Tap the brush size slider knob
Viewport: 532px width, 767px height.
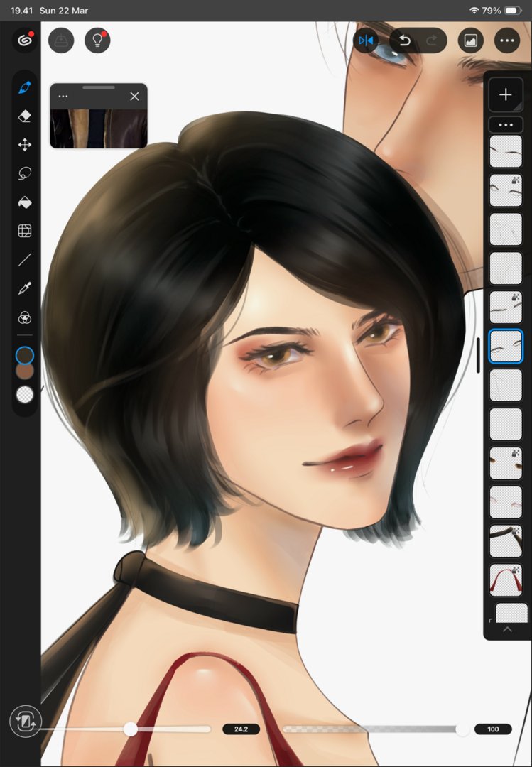[130, 729]
